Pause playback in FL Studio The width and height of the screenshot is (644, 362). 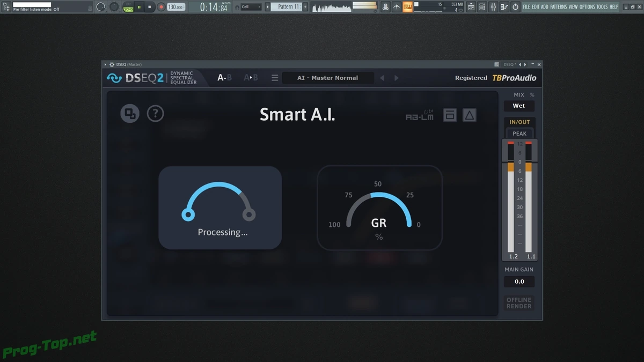coord(139,7)
